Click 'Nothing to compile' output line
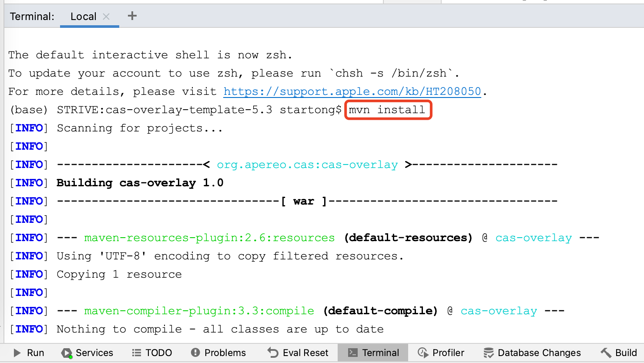 (220, 329)
